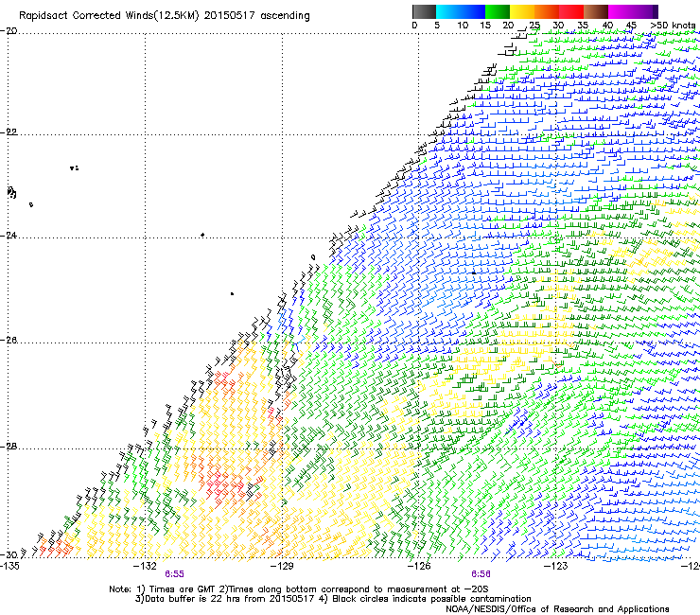Viewport: 700px width, 615px height.
Task: Click the "45" label under the color bar
Action: [x=631, y=26]
